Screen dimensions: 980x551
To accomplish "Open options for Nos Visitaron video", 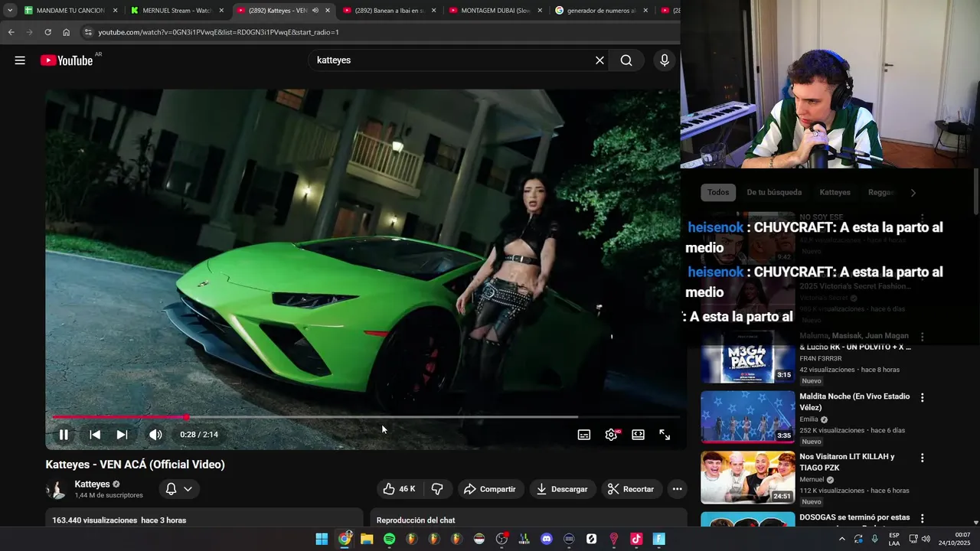I will point(922,458).
